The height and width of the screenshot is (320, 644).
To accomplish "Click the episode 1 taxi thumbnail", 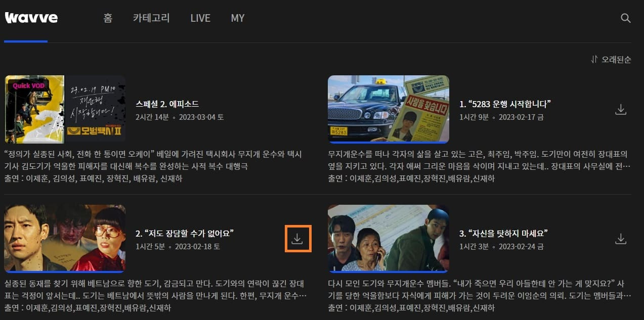I will pos(388,109).
